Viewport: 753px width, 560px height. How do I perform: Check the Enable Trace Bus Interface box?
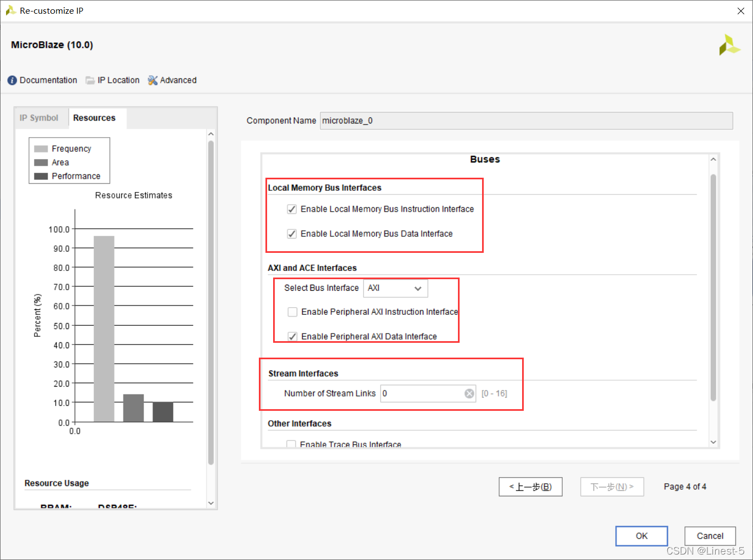point(291,444)
